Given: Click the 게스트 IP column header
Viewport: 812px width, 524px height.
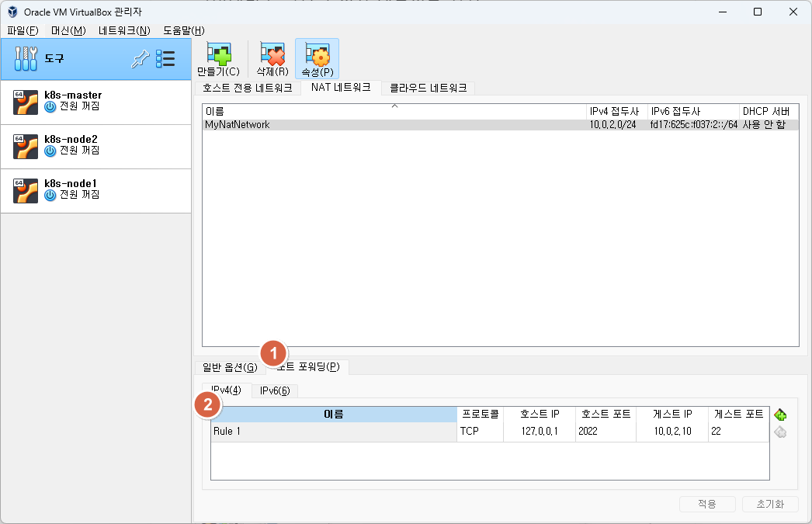Looking at the screenshot, I should pyautogui.click(x=672, y=415).
